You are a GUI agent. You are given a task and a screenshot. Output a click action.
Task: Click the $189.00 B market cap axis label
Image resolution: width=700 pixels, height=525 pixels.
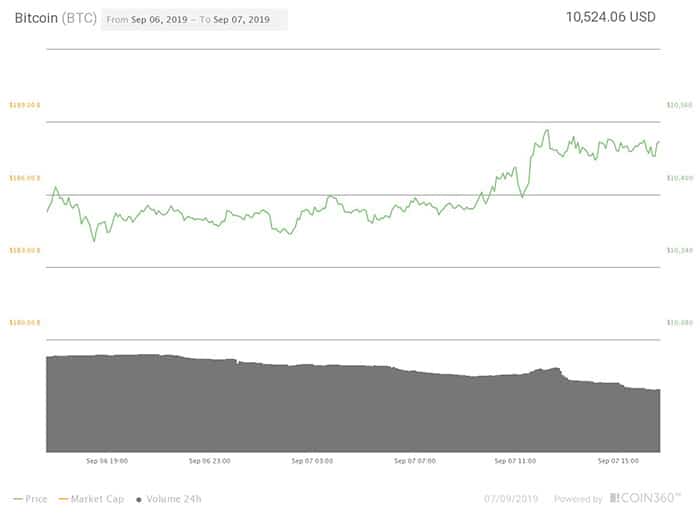(x=24, y=105)
